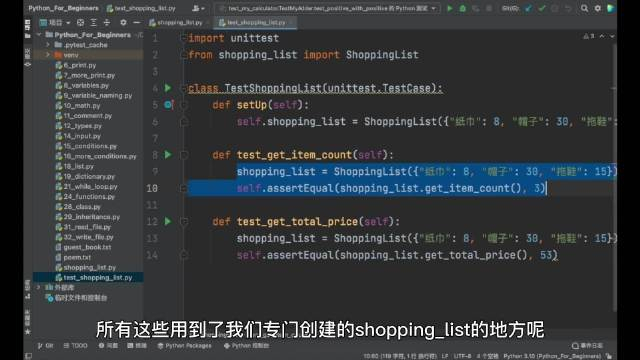Open Project panel options gear
Viewport: 640px width, 360px height.
click(123, 22)
